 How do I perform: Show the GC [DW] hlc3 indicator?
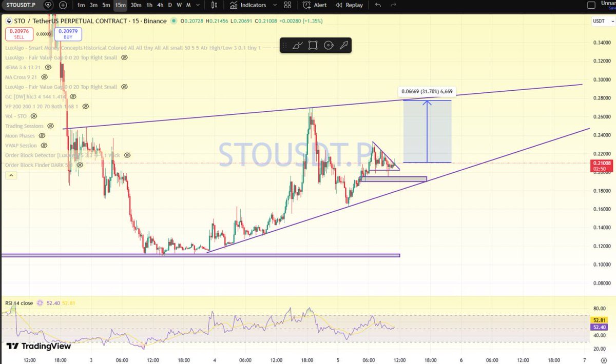[x=73, y=96]
